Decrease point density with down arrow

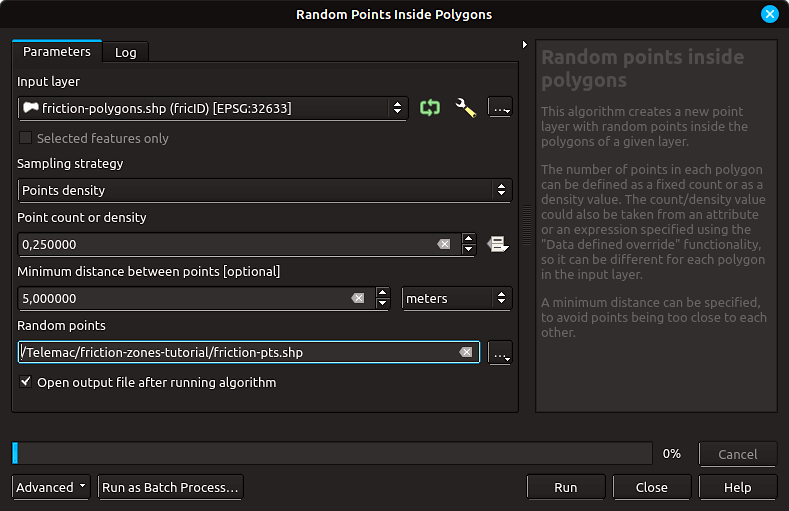point(468,249)
